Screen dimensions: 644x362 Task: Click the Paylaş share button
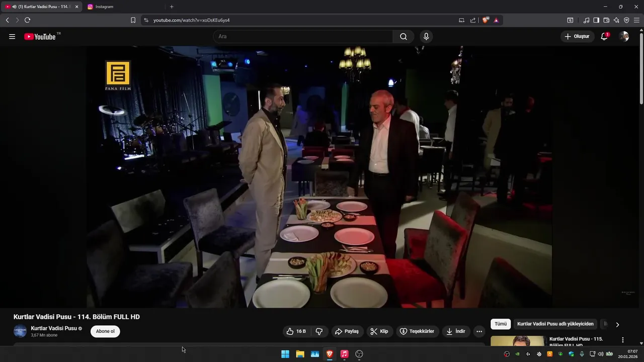[347, 331]
